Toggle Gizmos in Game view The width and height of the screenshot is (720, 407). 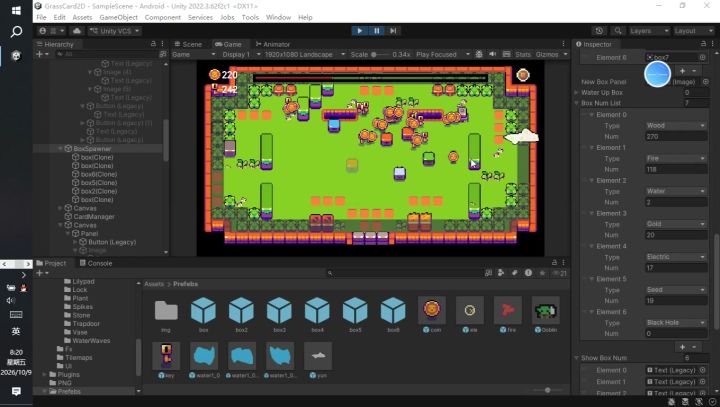coord(546,54)
